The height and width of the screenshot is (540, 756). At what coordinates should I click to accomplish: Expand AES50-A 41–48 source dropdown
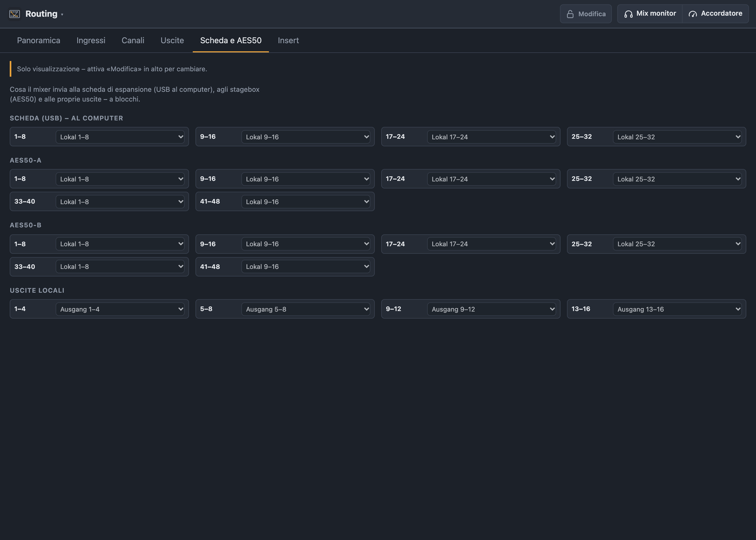tap(306, 202)
